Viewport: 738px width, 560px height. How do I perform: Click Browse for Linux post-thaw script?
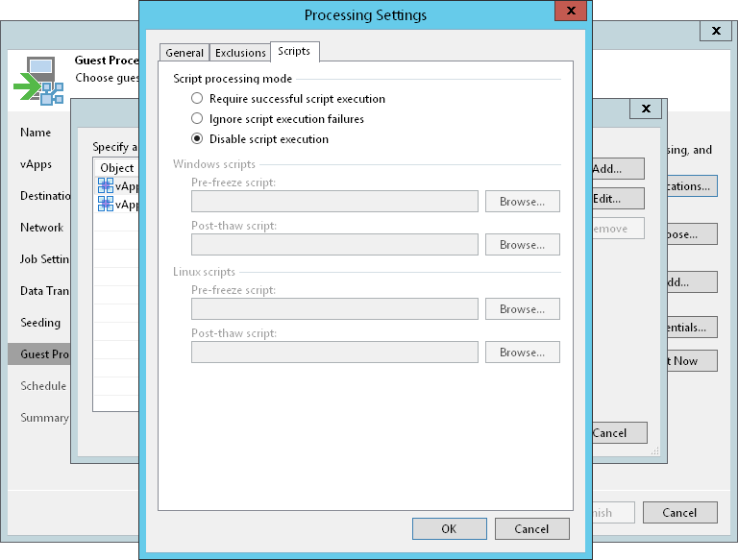(x=523, y=353)
